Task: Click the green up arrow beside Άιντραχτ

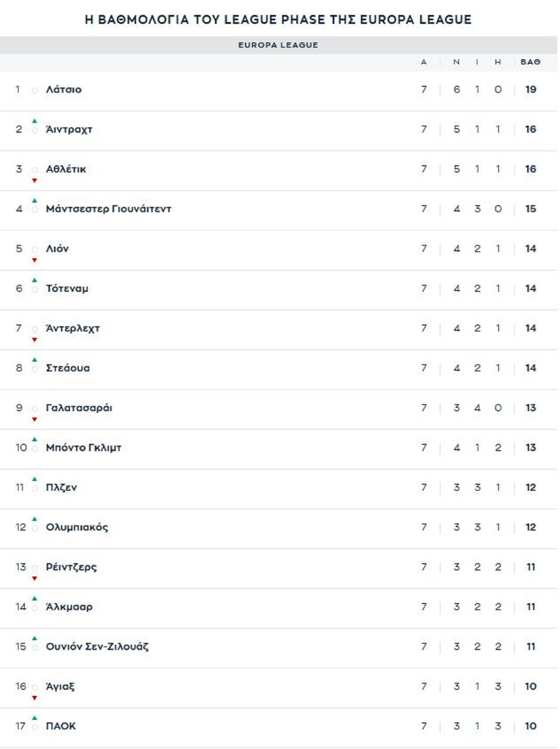Action: (x=34, y=121)
